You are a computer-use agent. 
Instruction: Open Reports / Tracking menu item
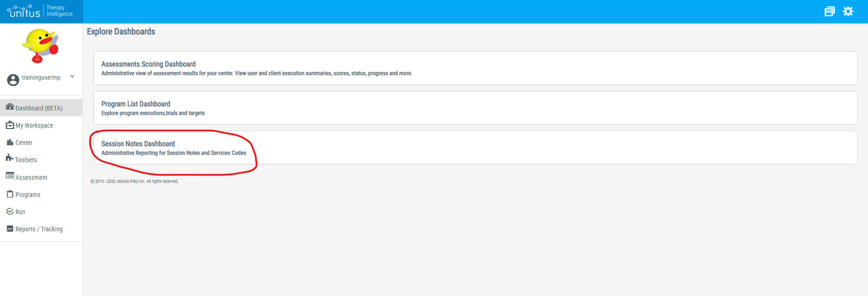[41, 229]
